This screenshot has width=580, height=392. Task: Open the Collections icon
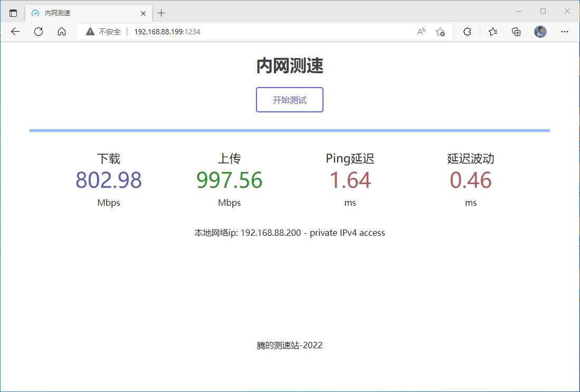point(517,32)
